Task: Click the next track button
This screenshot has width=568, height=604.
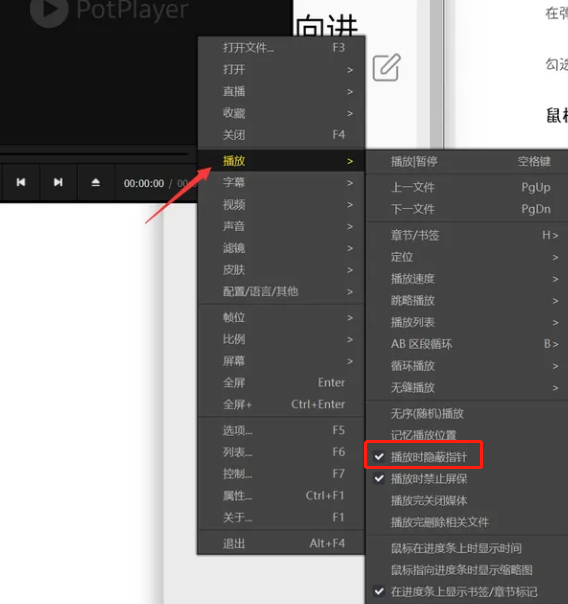Action: pyautogui.click(x=58, y=182)
